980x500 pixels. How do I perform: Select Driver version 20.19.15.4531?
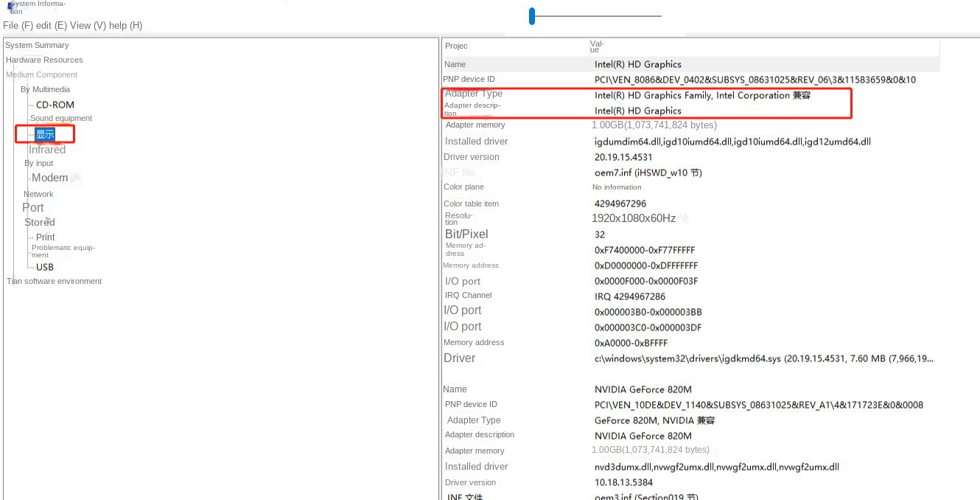tap(623, 157)
